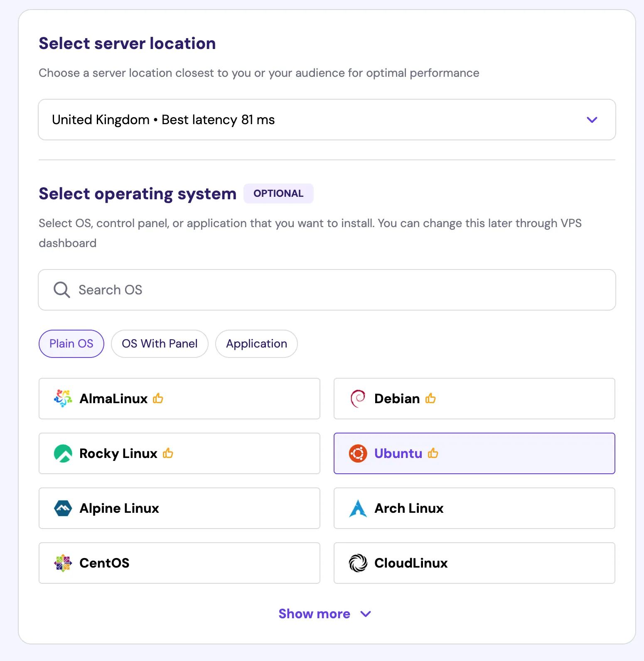Image resolution: width=644 pixels, height=661 pixels.
Task: Click the server location chevron arrow
Action: point(592,120)
